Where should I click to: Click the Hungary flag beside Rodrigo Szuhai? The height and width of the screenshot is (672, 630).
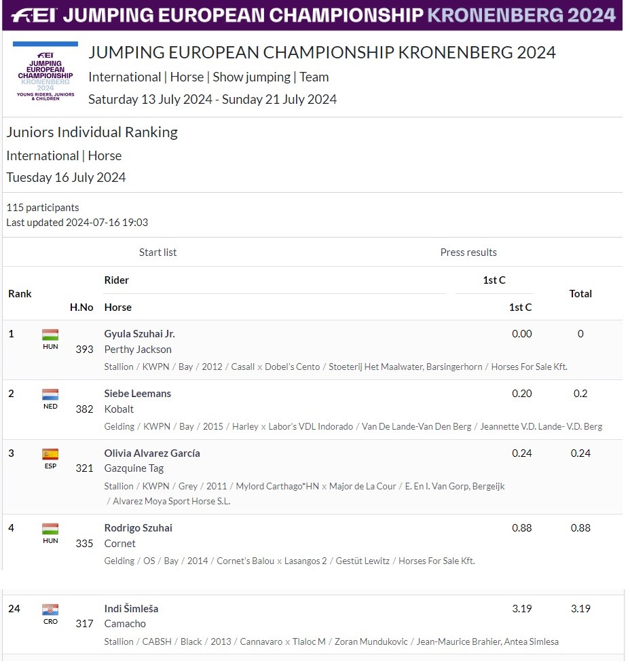[50, 528]
